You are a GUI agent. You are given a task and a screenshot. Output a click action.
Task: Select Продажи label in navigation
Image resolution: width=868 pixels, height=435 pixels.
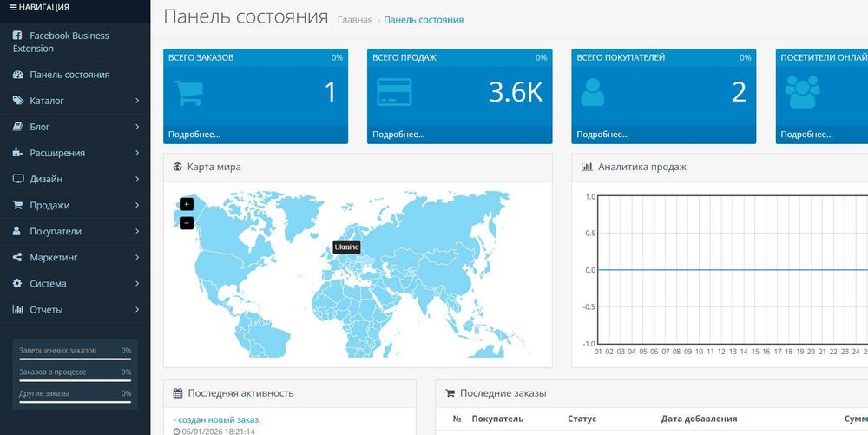(49, 205)
